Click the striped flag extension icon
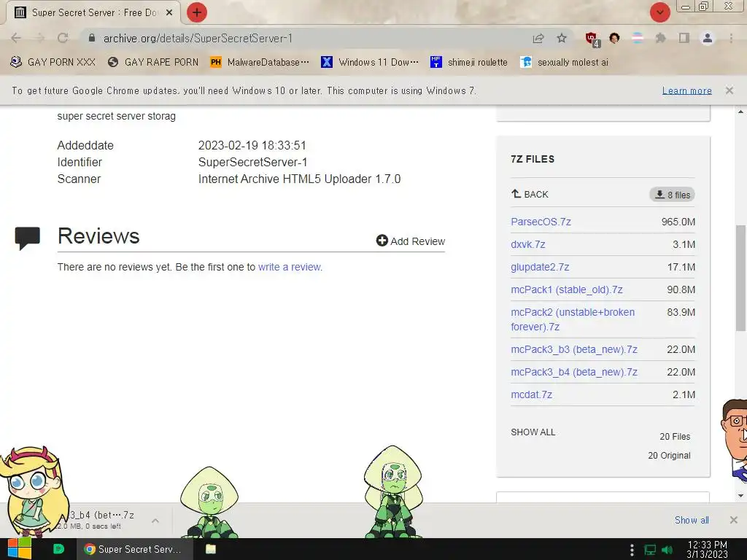The height and width of the screenshot is (560, 747). pos(638,38)
